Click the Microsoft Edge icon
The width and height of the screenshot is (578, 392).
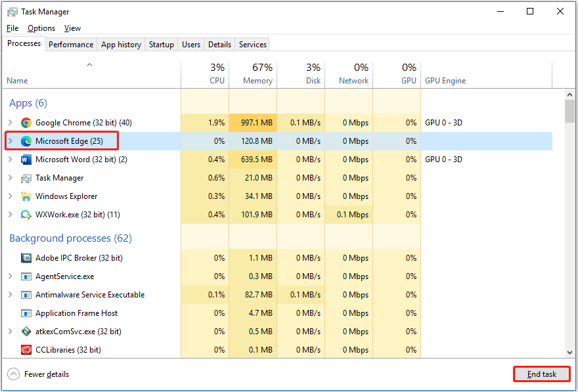pos(25,141)
